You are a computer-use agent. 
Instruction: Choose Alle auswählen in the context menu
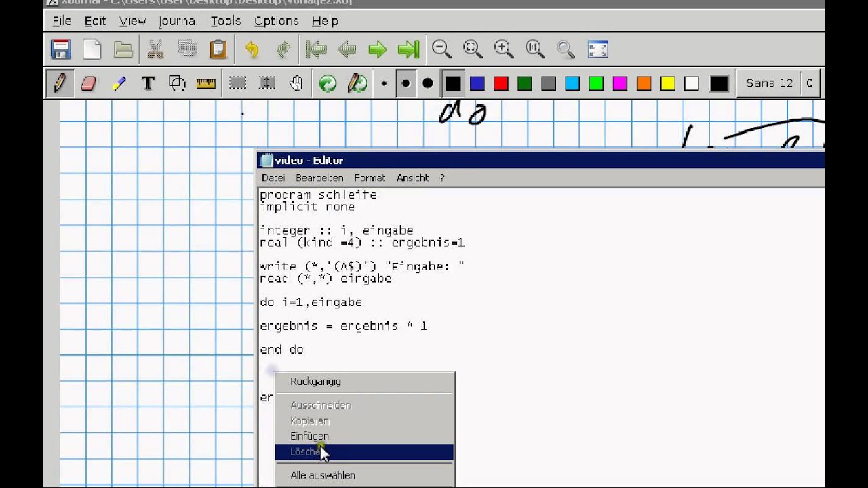pos(364,476)
